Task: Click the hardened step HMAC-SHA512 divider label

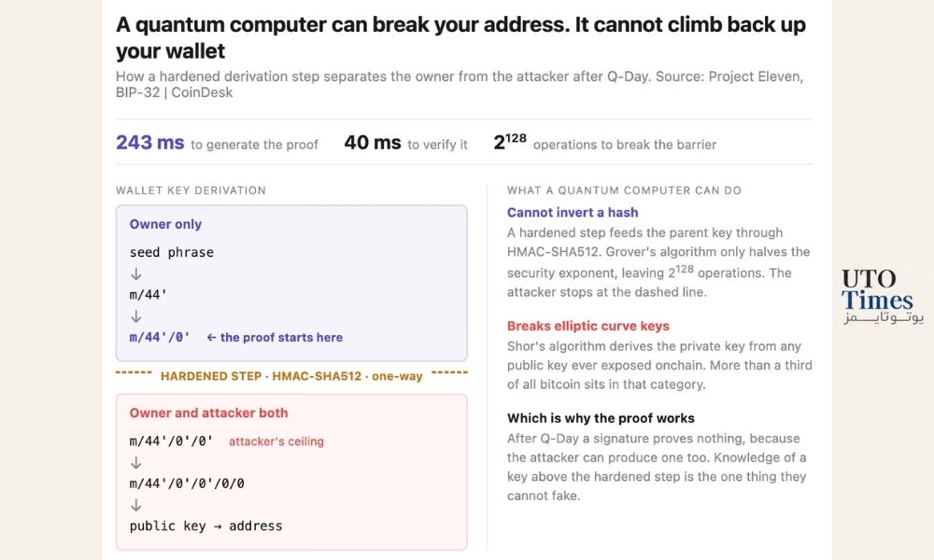Action: click(291, 376)
